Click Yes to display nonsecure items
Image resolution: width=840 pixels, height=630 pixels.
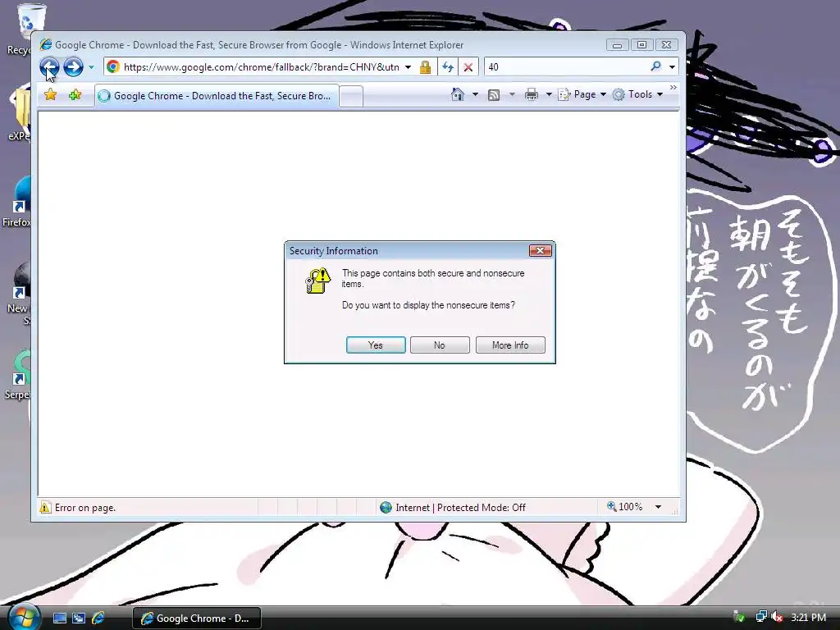pyautogui.click(x=376, y=345)
